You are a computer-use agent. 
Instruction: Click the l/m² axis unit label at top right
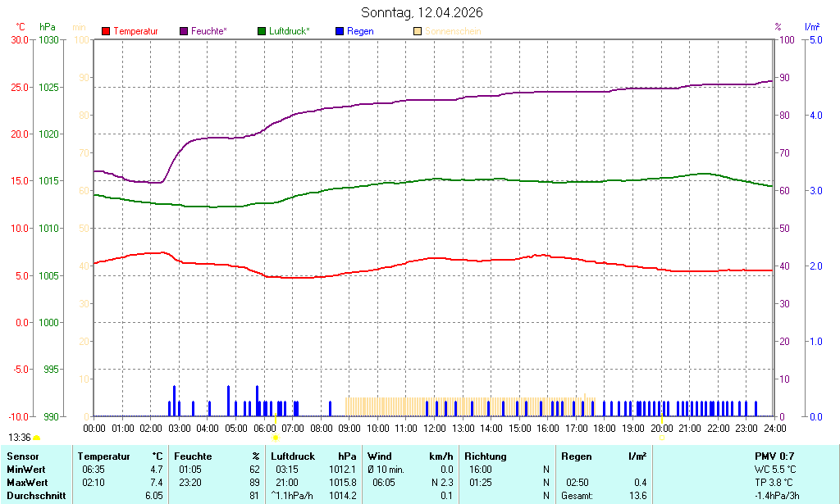812,27
